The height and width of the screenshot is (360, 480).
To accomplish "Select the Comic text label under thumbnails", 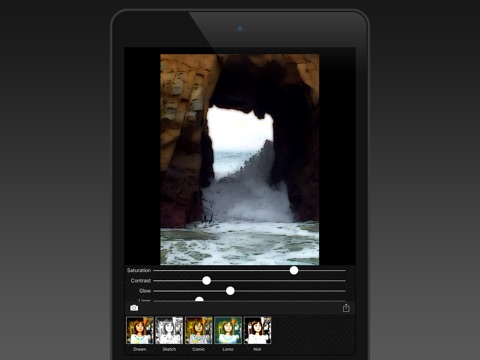I will [x=199, y=349].
